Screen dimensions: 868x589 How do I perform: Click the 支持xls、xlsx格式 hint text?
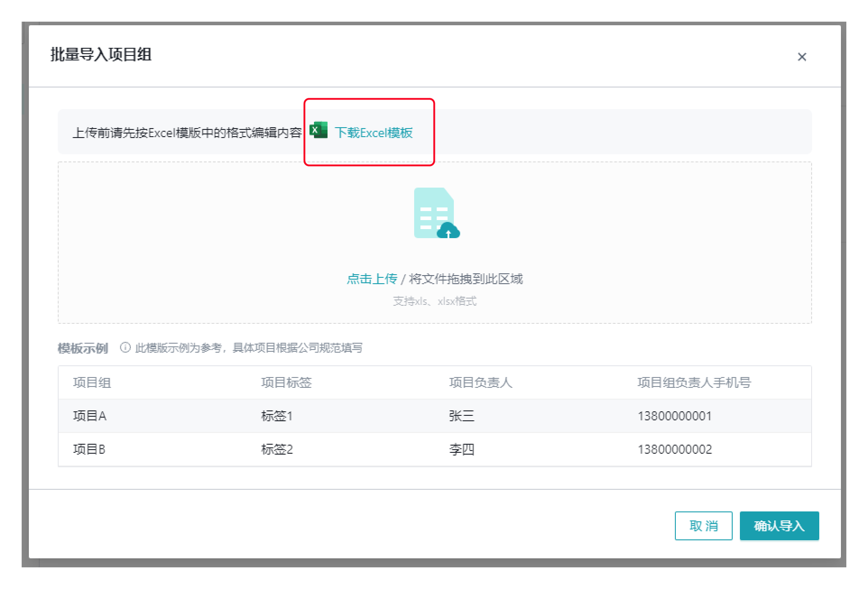434,301
